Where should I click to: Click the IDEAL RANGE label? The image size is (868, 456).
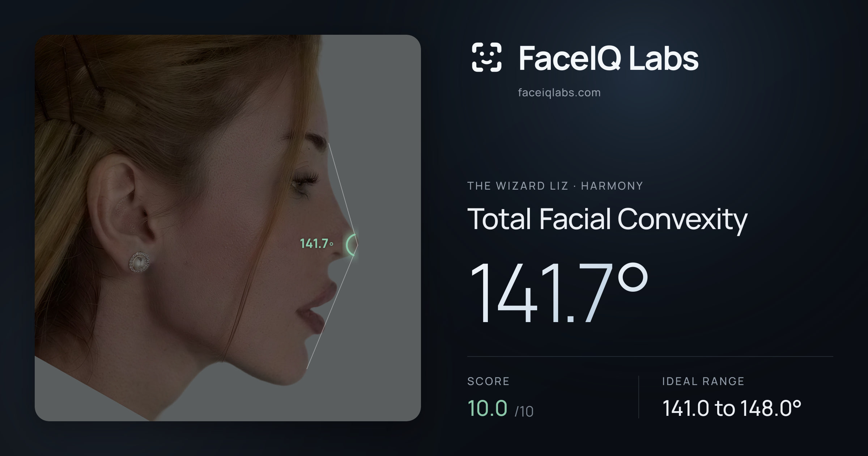click(703, 381)
